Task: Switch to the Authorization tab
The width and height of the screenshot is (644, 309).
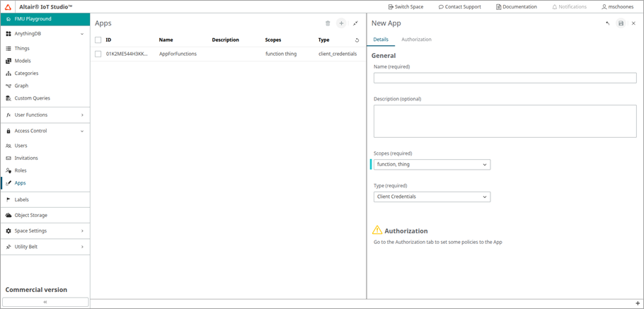Action: 416,40
